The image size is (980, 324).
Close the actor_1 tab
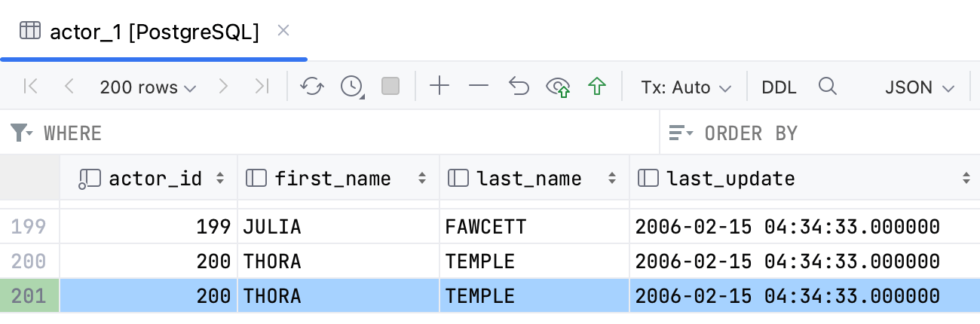(x=283, y=31)
